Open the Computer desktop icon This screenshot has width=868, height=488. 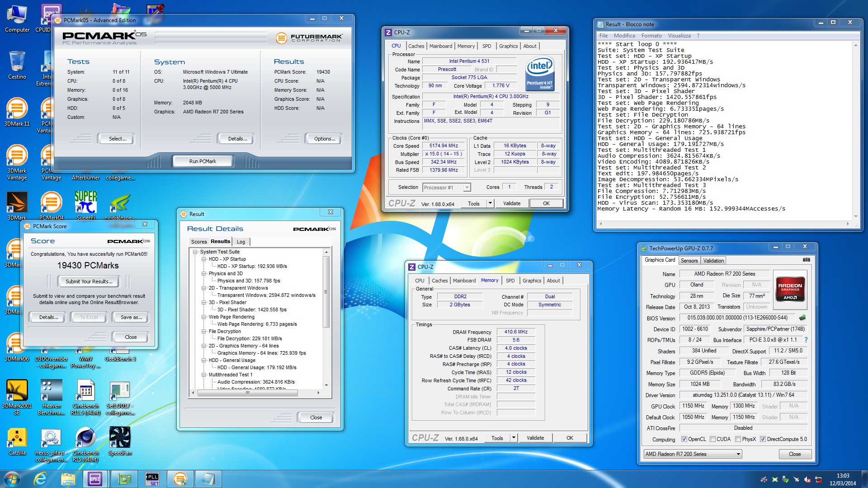tap(17, 19)
